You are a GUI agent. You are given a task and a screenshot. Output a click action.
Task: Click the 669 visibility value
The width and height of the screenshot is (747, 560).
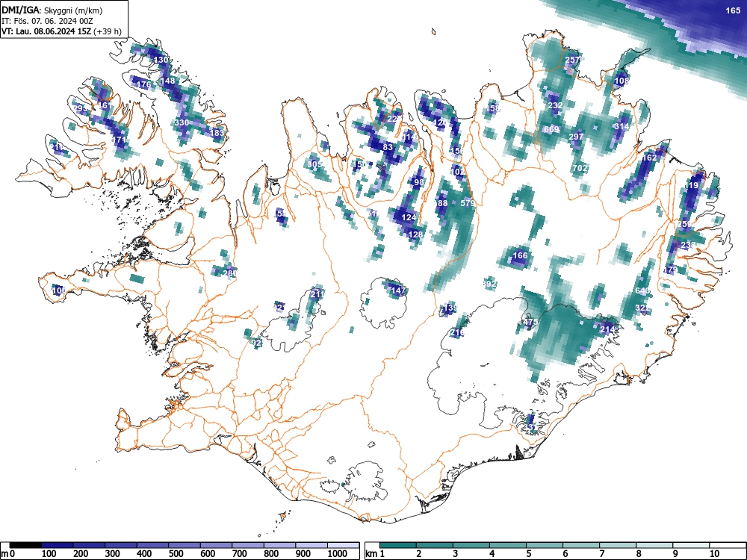tap(551, 129)
